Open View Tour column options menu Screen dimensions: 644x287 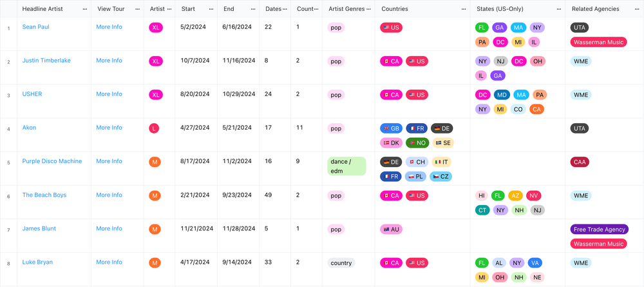pos(137,8)
